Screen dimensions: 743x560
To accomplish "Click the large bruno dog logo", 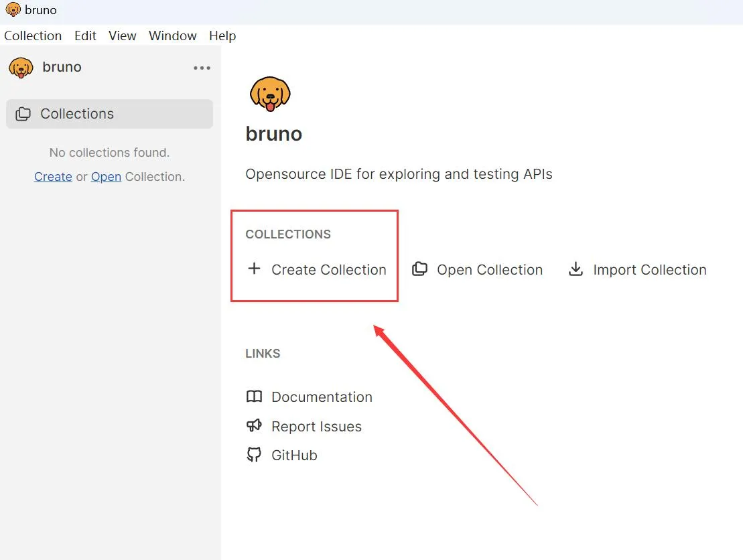I will pos(270,94).
